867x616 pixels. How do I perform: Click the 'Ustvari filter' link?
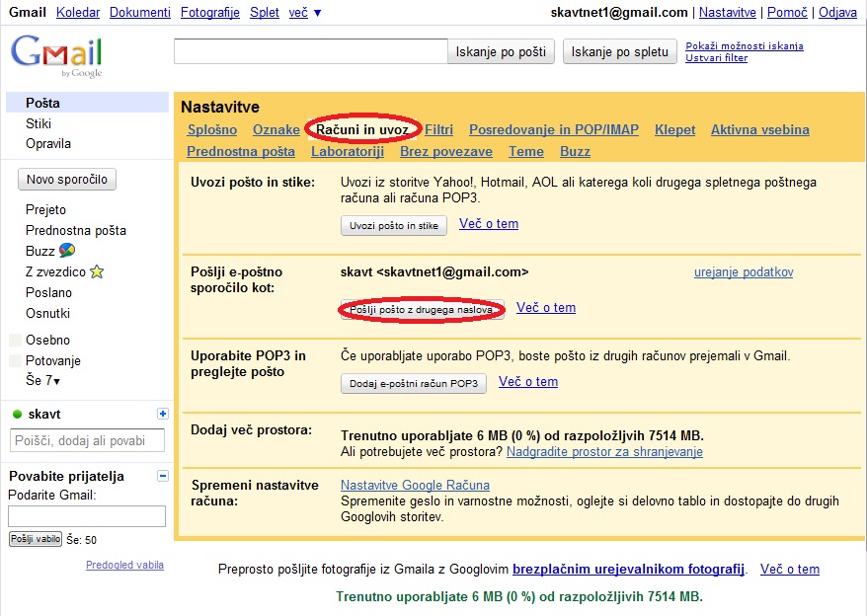pyautogui.click(x=717, y=58)
